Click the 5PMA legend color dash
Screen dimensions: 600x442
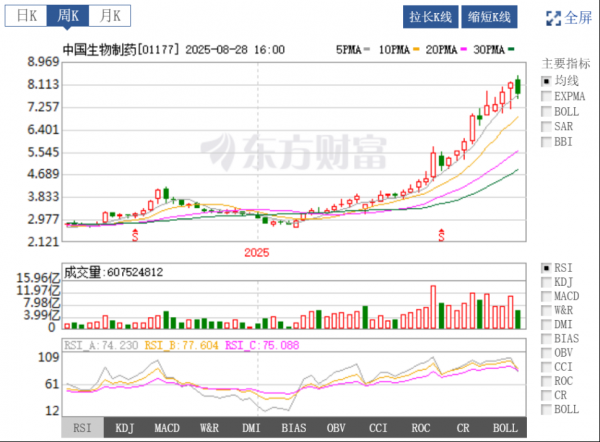367,49
